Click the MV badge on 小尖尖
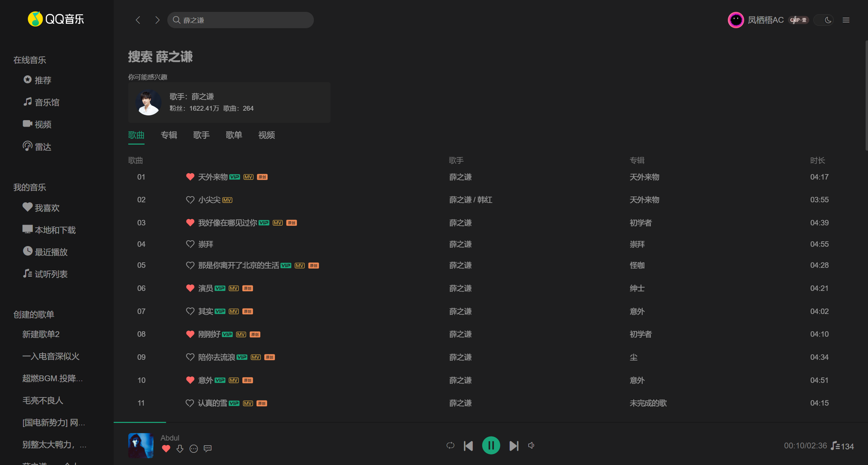This screenshot has height=465, width=868. [x=227, y=200]
